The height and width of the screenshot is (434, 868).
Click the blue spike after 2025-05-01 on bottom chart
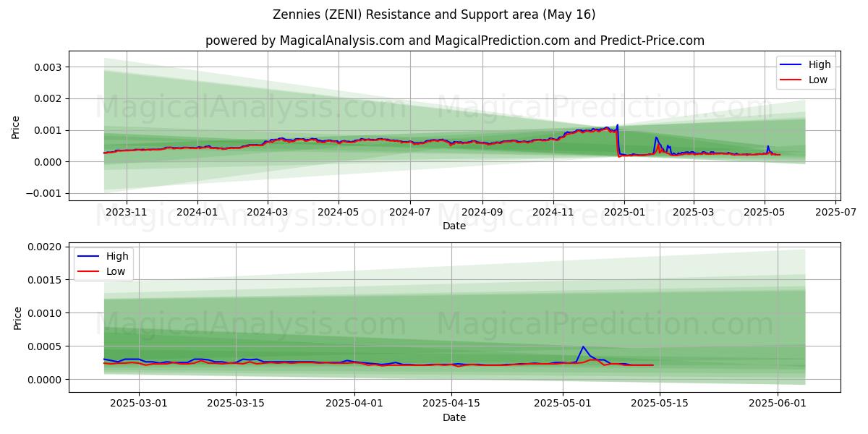click(583, 347)
